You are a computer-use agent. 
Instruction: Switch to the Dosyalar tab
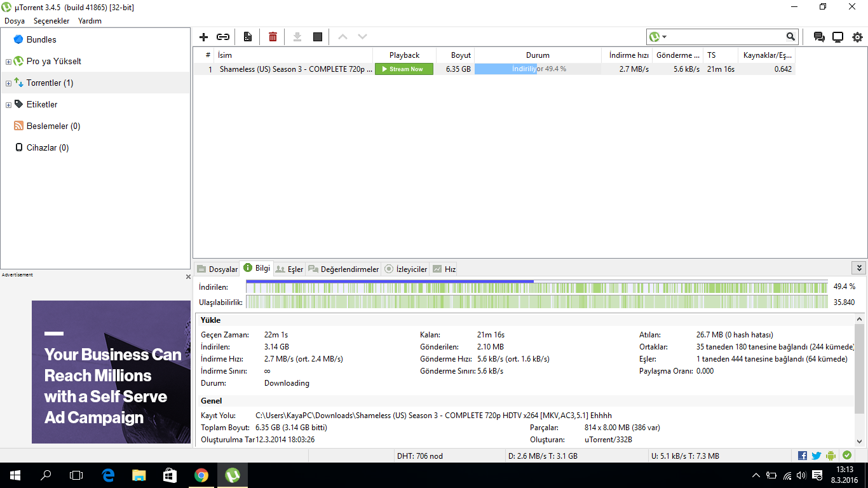(217, 269)
